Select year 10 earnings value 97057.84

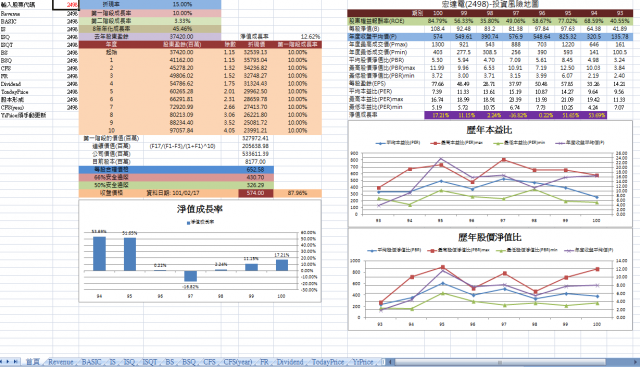[x=182, y=131]
